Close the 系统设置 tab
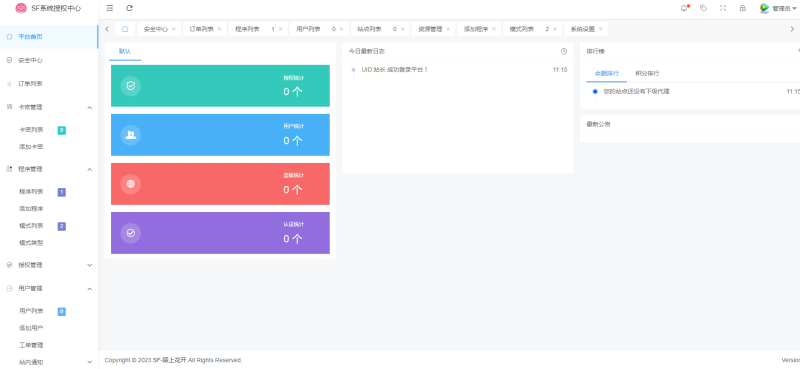Viewport: 800px width, 369px height. 601,29
